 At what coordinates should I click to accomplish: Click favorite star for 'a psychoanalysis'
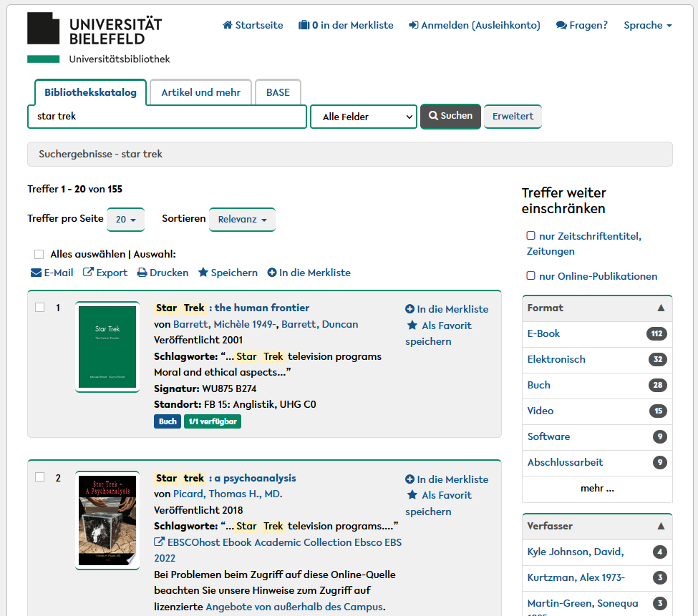[412, 494]
